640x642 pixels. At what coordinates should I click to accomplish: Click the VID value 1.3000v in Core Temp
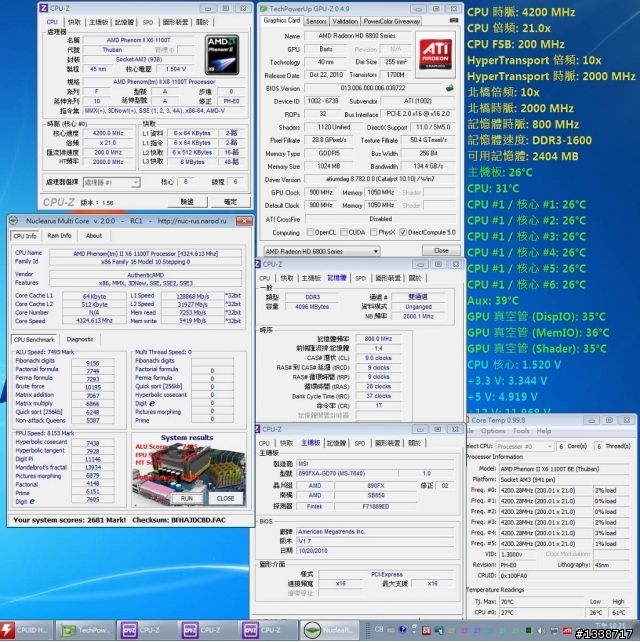[517, 554]
